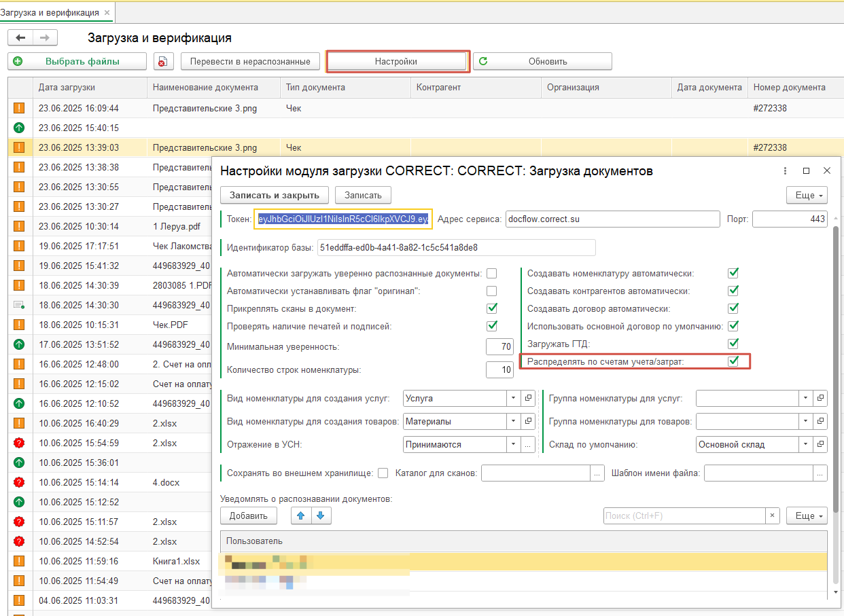Sort by Организация column header
Screen dimensions: 844x616
coord(606,88)
